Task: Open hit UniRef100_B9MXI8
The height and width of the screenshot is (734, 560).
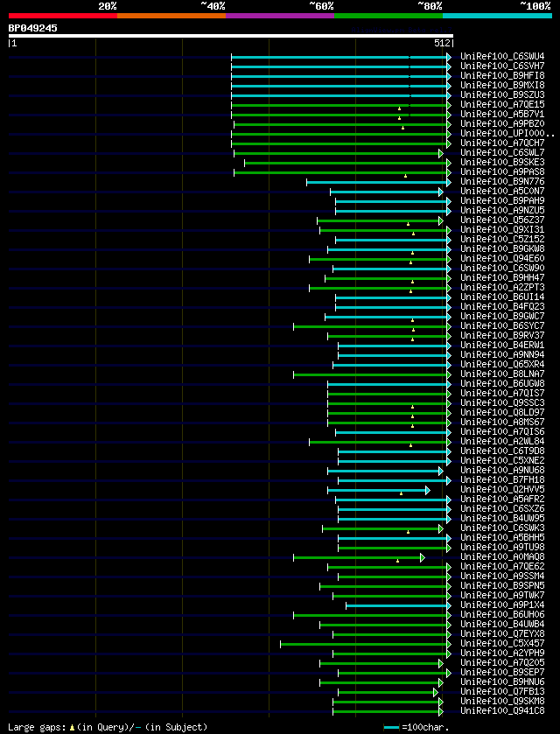Action: pyautogui.click(x=502, y=86)
